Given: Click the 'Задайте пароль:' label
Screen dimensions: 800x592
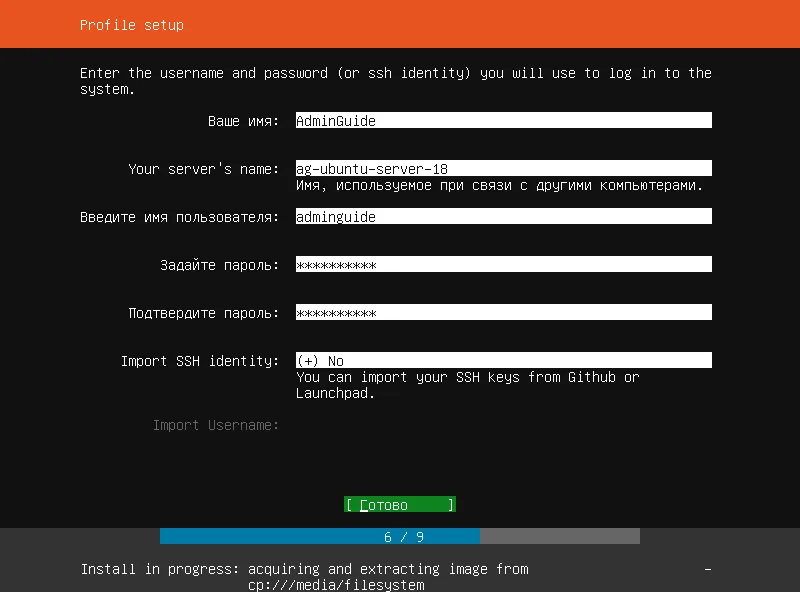Looking at the screenshot, I should (219, 265).
